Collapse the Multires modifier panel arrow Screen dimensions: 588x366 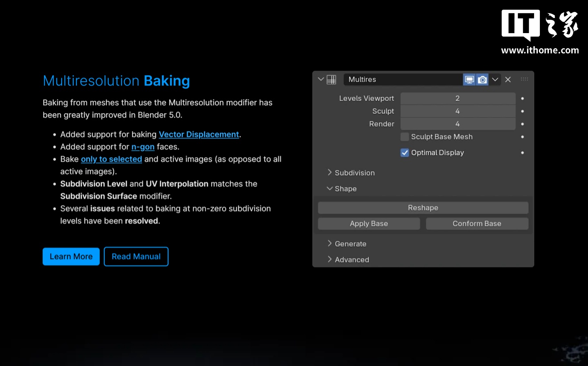point(321,79)
